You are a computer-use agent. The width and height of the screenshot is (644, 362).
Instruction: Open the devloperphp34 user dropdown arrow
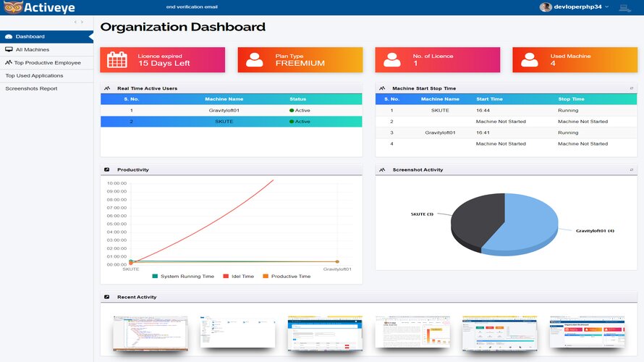click(606, 7)
